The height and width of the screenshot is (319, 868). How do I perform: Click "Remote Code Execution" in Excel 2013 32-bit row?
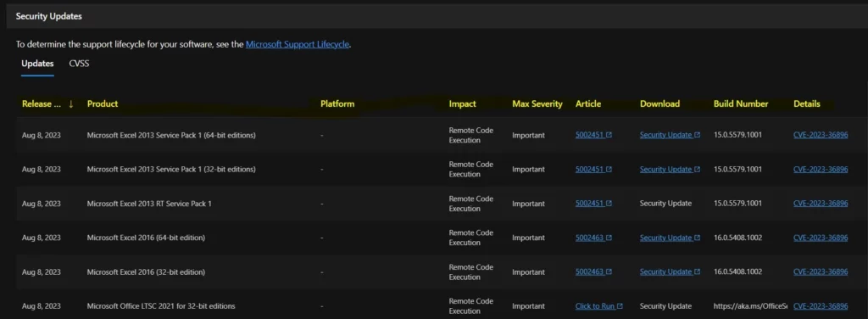tap(471, 170)
